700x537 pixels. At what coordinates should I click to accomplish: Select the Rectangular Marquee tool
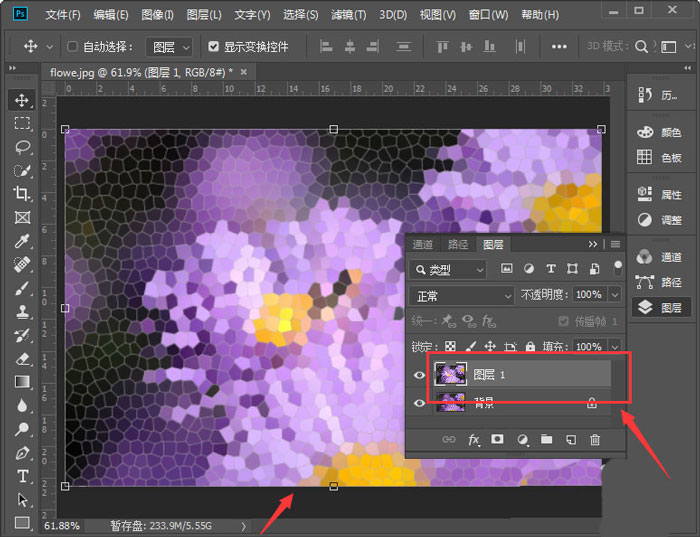click(21, 123)
